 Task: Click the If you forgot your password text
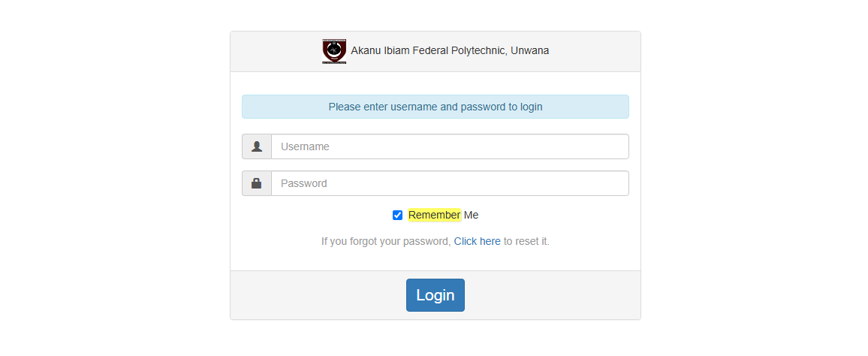coord(387,241)
